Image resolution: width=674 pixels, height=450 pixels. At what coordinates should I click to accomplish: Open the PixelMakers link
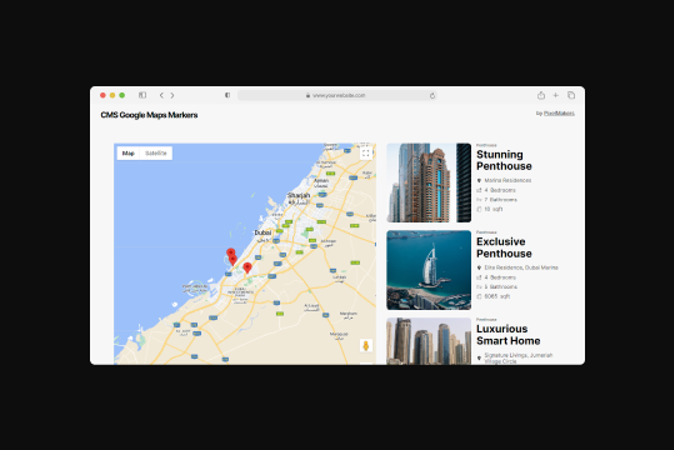coord(559,113)
